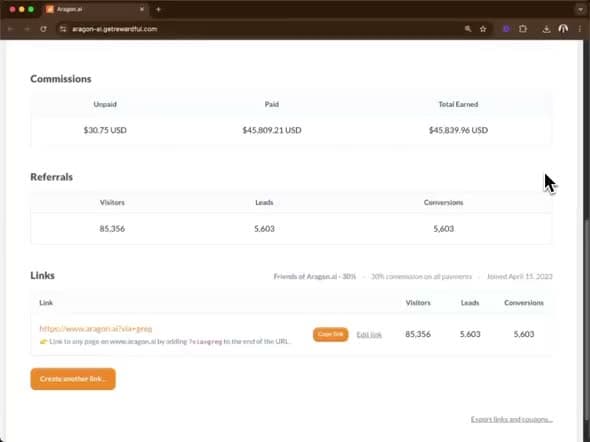Click the browser back arrow
Screen dimensions: 590x442
tap(11, 29)
